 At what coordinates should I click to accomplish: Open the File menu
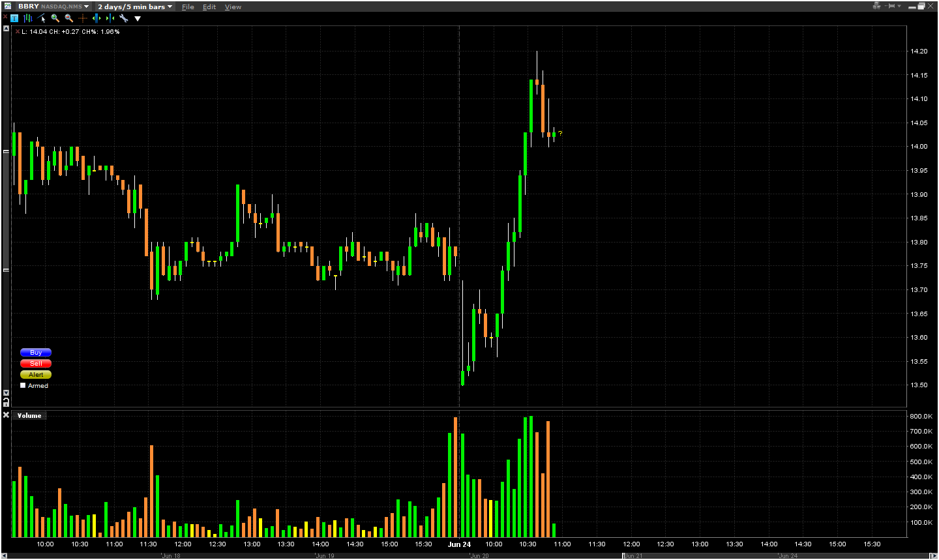[188, 7]
